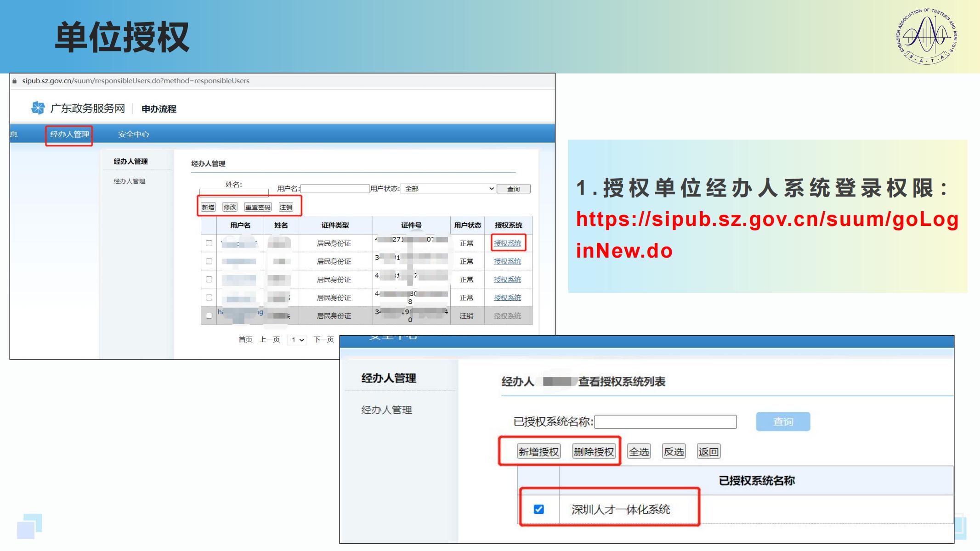Check the second user row checkbox
Image resolution: width=980 pixels, height=551 pixels.
209,261
